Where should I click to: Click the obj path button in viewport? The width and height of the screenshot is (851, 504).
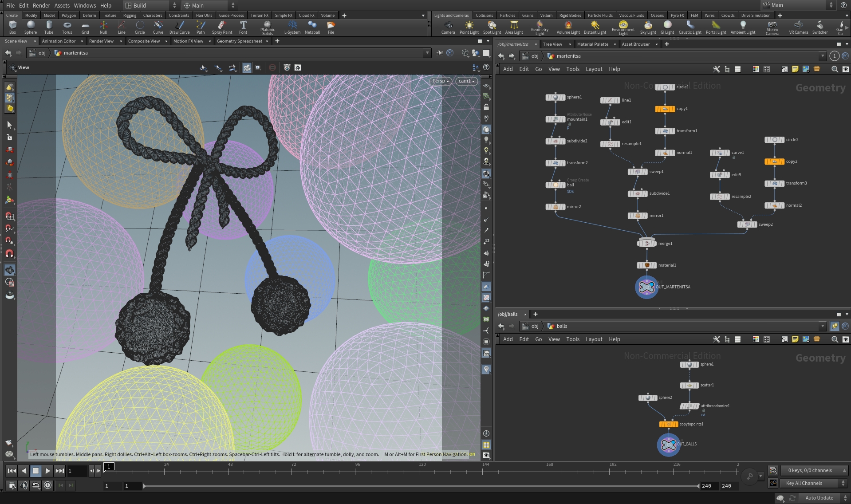(x=38, y=53)
